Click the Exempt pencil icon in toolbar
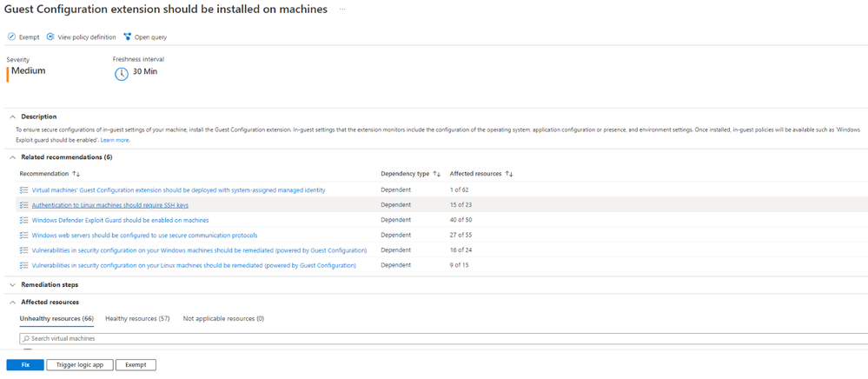 [x=11, y=37]
